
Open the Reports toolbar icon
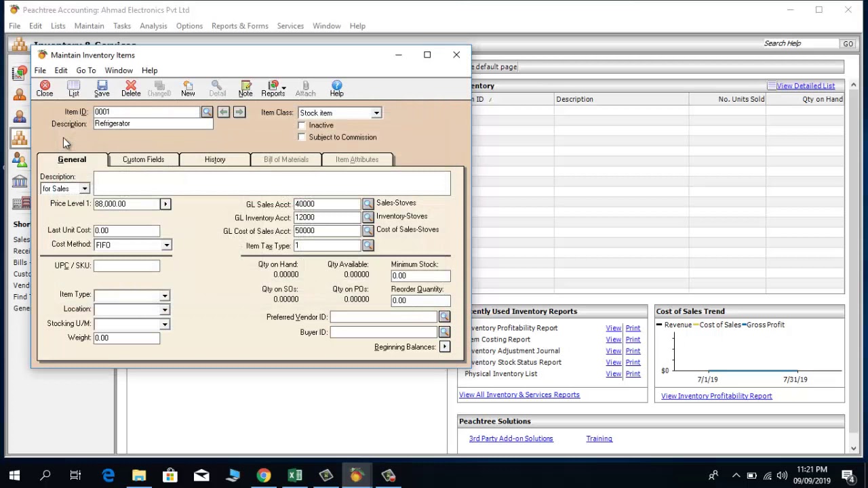tap(273, 88)
